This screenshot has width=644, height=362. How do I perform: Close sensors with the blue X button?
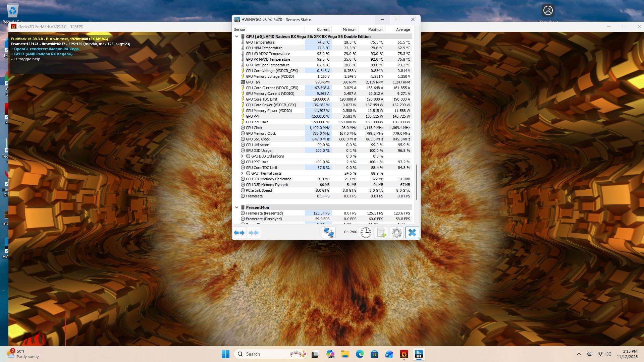(x=412, y=233)
